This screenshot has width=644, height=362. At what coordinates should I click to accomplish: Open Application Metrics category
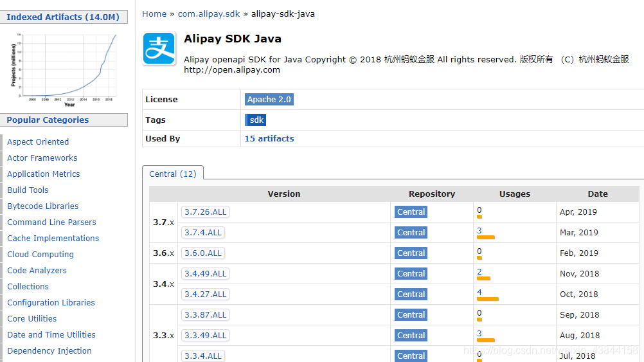tap(44, 174)
